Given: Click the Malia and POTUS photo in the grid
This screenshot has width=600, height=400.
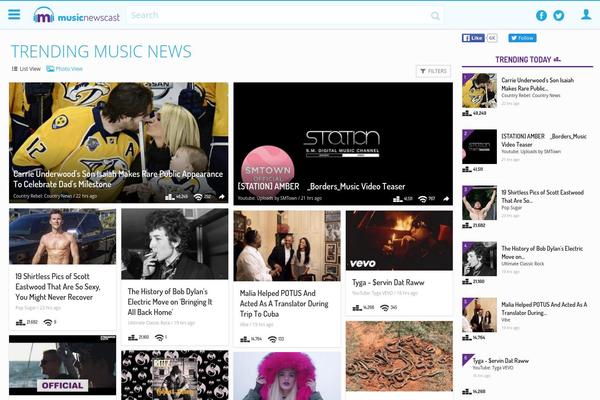Looking at the screenshot, I should click(x=287, y=246).
